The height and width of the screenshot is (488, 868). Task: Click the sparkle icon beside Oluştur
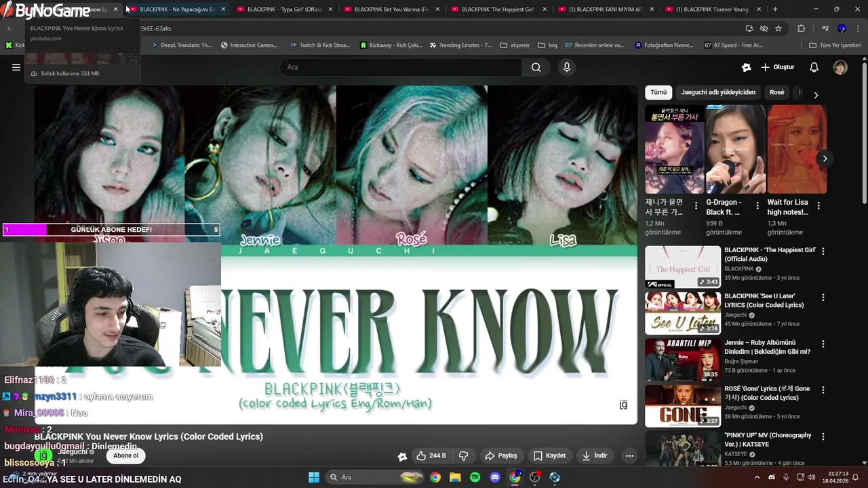click(746, 67)
